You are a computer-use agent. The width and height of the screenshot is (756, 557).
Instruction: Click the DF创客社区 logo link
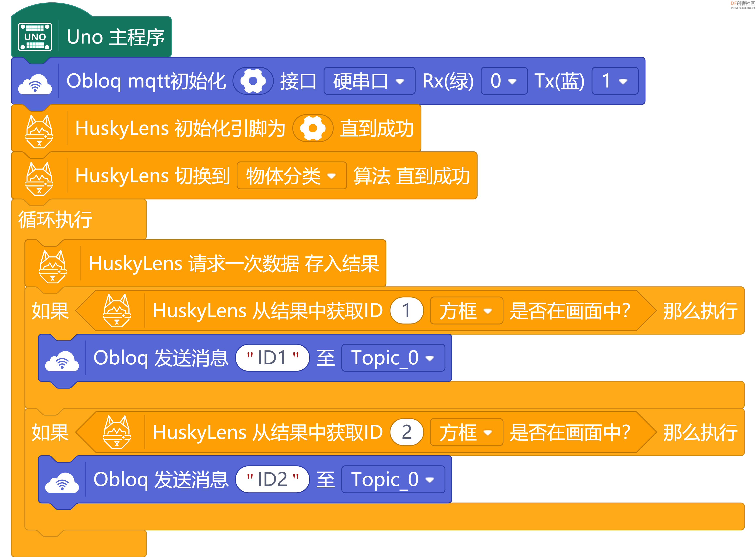click(743, 5)
